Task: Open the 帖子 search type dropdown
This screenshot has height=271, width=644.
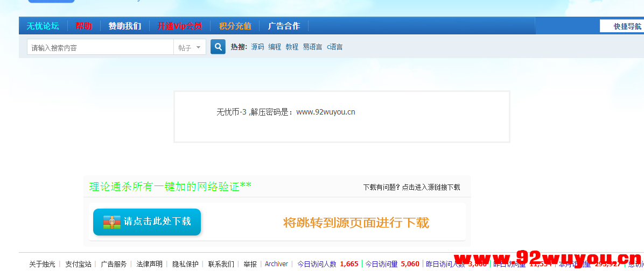Action: point(190,47)
